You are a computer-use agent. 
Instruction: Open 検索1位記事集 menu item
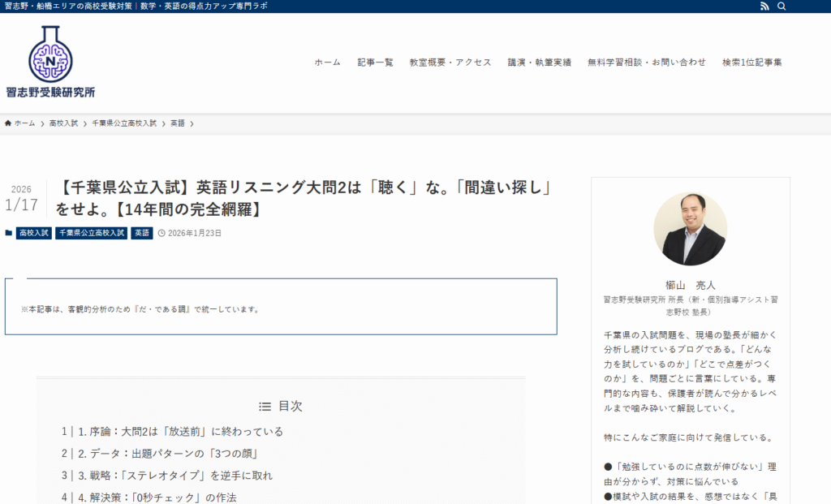752,62
